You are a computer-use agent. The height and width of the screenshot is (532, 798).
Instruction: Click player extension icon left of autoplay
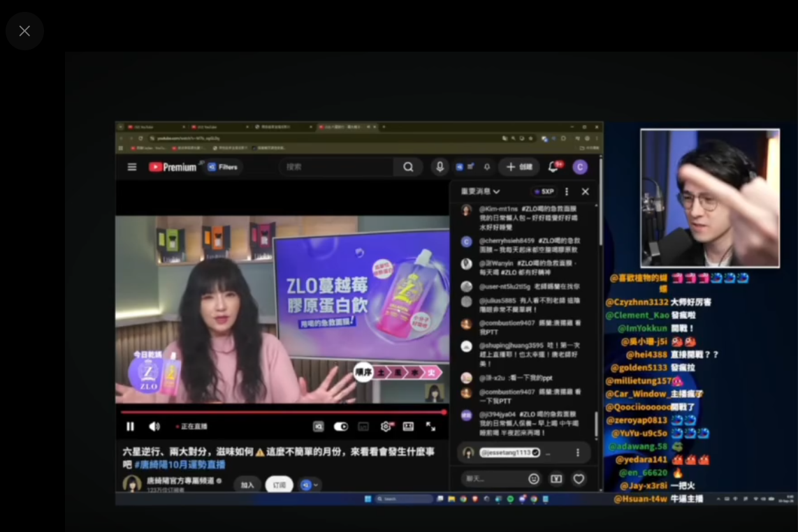pos(319,426)
